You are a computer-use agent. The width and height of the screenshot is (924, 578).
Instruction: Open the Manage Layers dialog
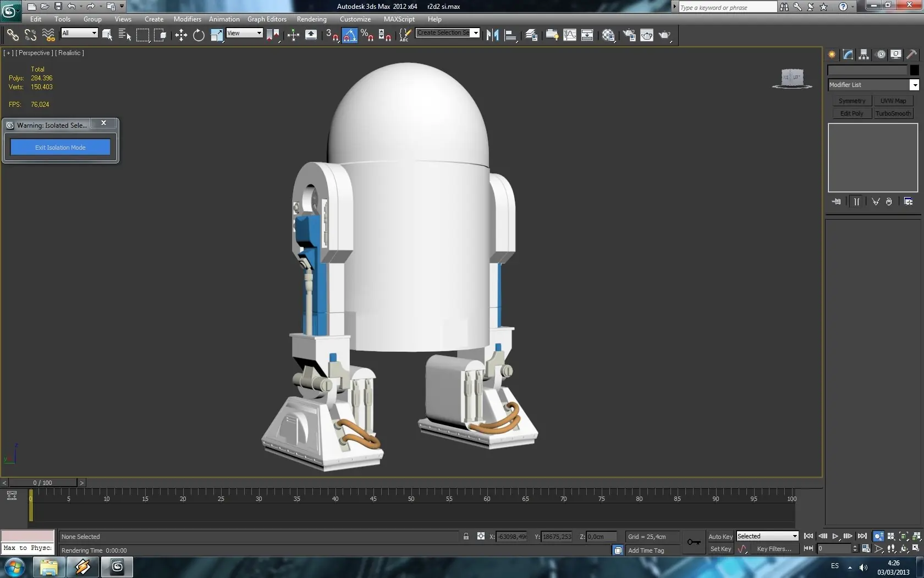tap(531, 35)
